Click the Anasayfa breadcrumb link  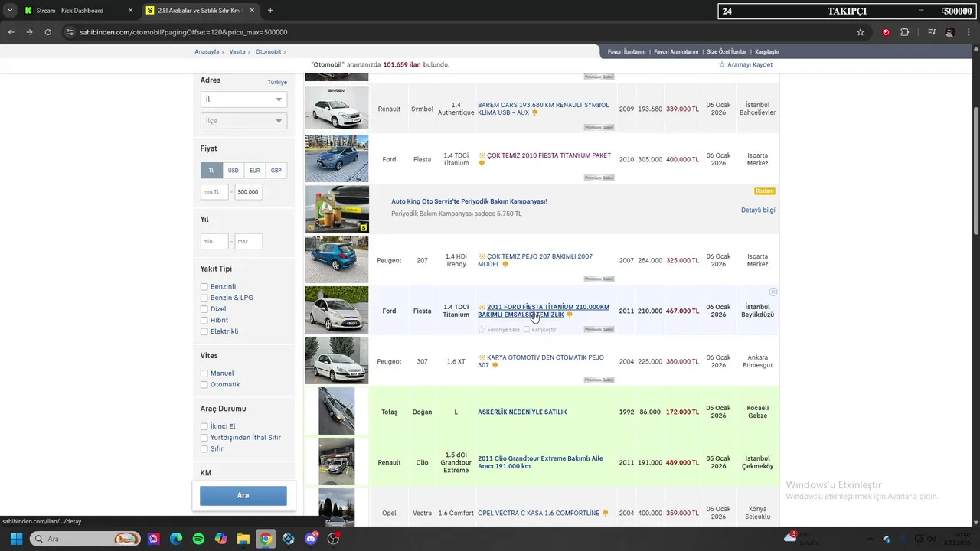(207, 52)
